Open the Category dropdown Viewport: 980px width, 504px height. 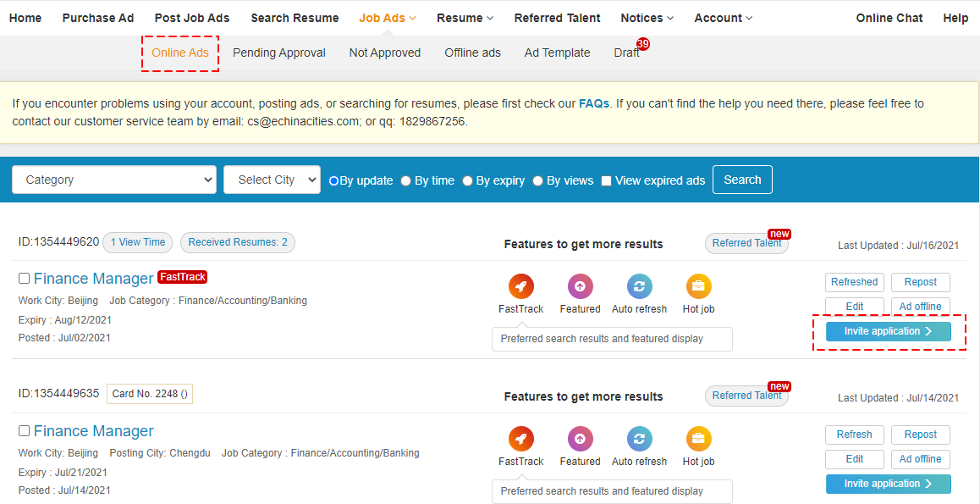pos(114,180)
